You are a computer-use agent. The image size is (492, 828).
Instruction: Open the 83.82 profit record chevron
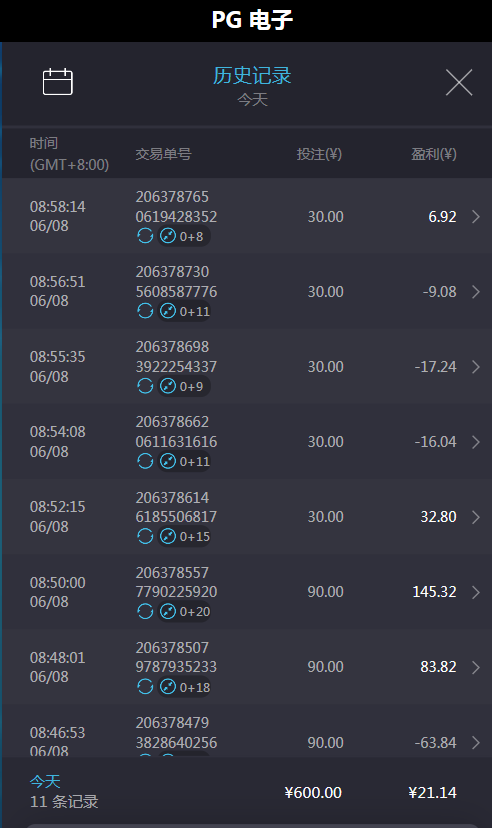point(476,667)
